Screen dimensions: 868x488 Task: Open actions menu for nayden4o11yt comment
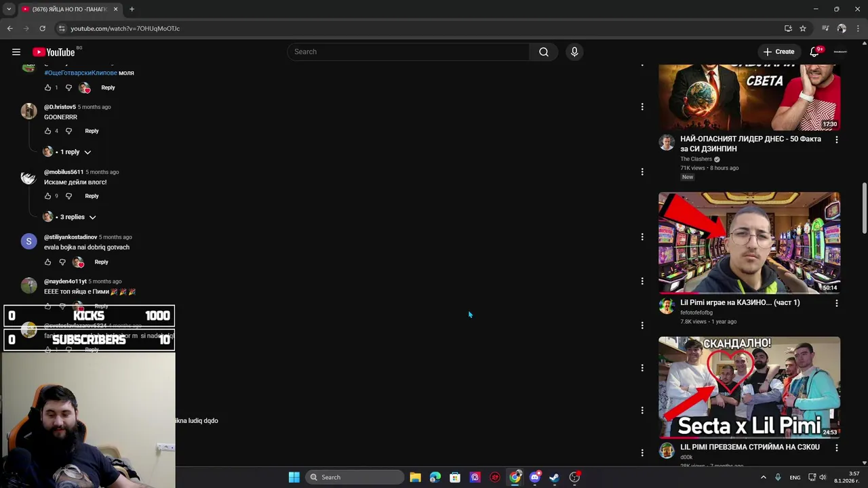click(x=642, y=281)
